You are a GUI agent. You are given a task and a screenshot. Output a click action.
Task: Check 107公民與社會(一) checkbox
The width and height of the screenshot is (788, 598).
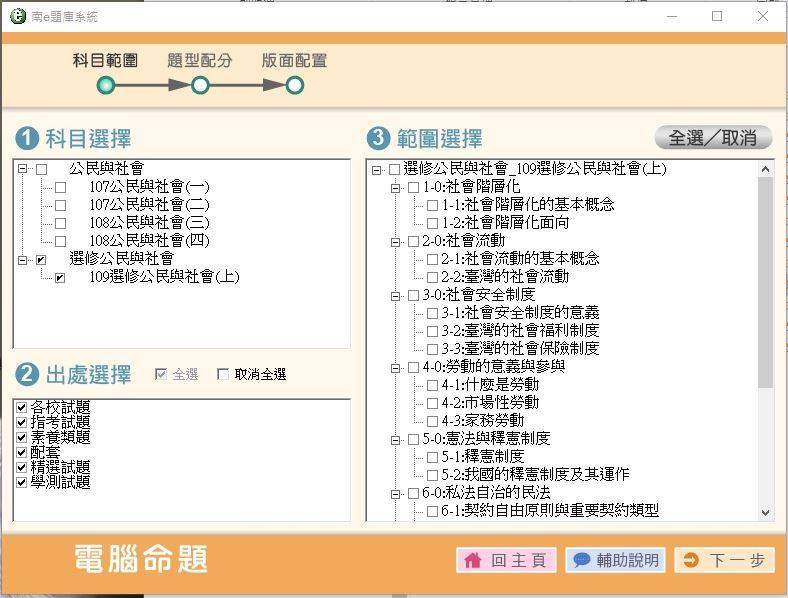pyautogui.click(x=60, y=187)
